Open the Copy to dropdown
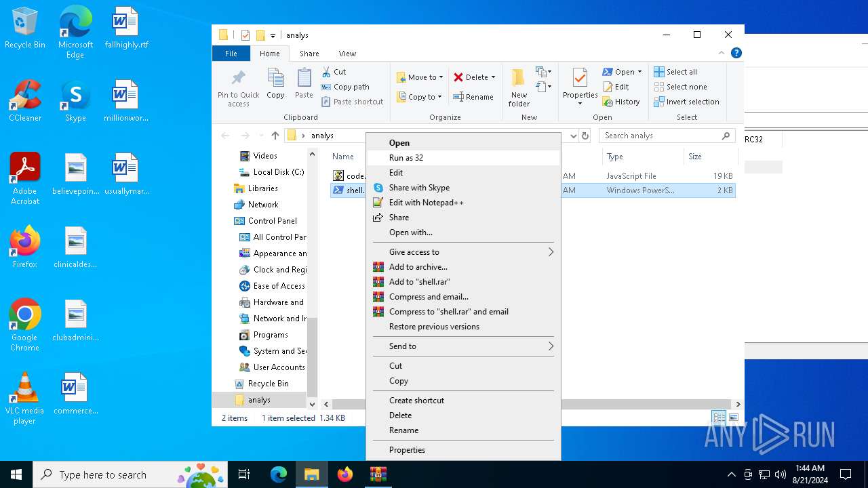Image resolution: width=868 pixels, height=488 pixels. coord(419,97)
